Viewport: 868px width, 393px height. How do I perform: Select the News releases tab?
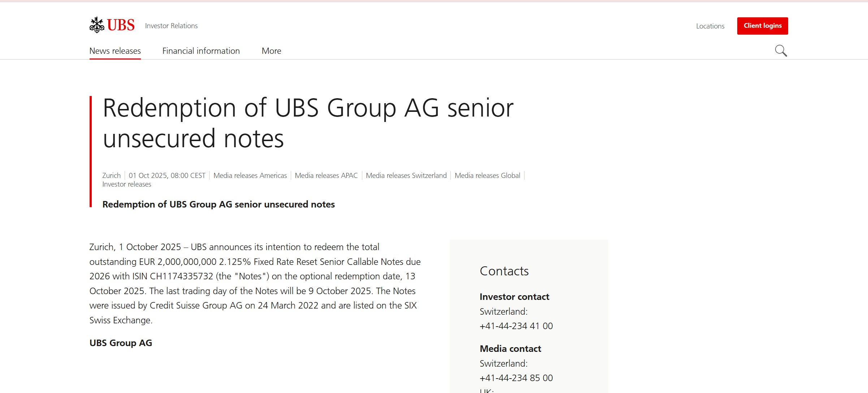click(x=115, y=51)
